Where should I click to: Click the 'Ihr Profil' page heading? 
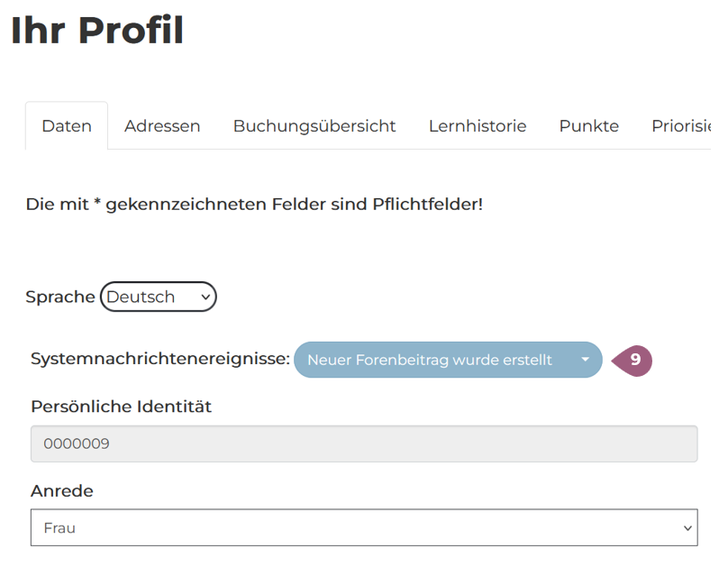[97, 31]
